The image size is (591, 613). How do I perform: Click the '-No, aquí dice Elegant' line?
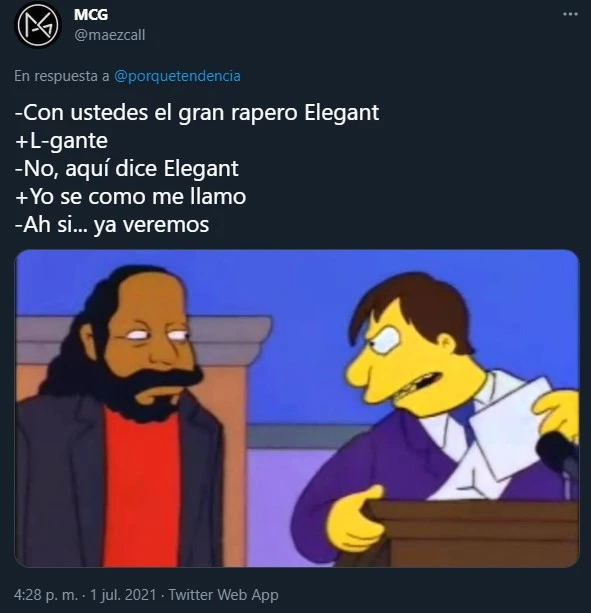click(127, 168)
